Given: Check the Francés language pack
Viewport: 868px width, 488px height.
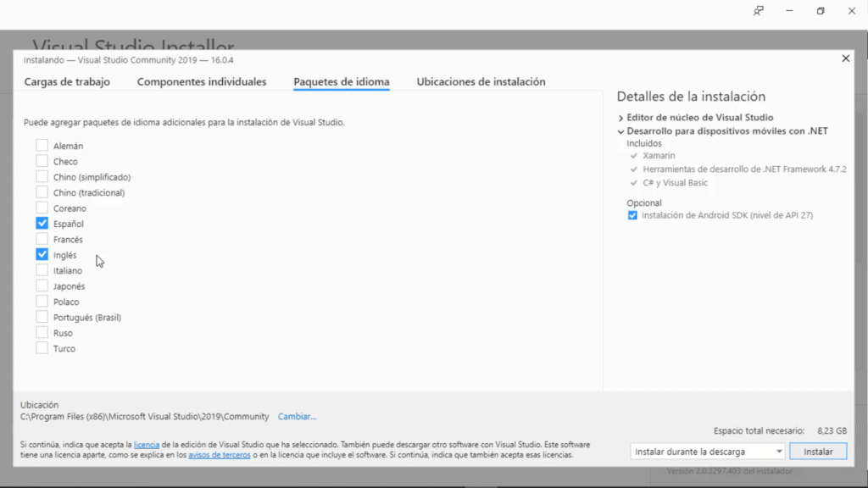Looking at the screenshot, I should point(42,239).
